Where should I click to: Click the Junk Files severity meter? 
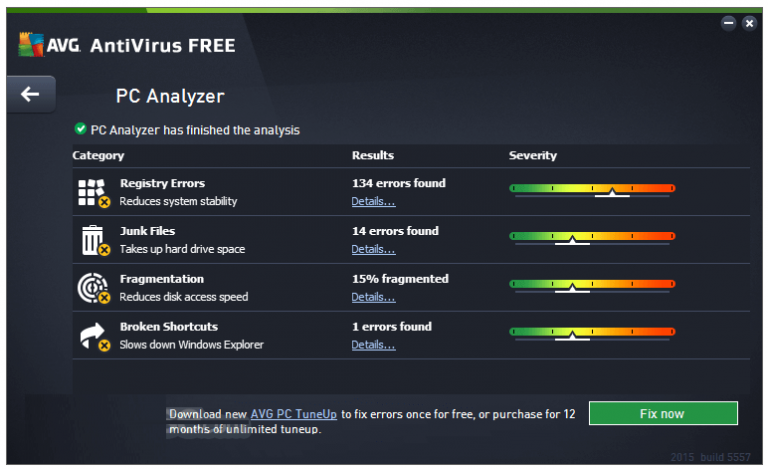pyautogui.click(x=592, y=238)
